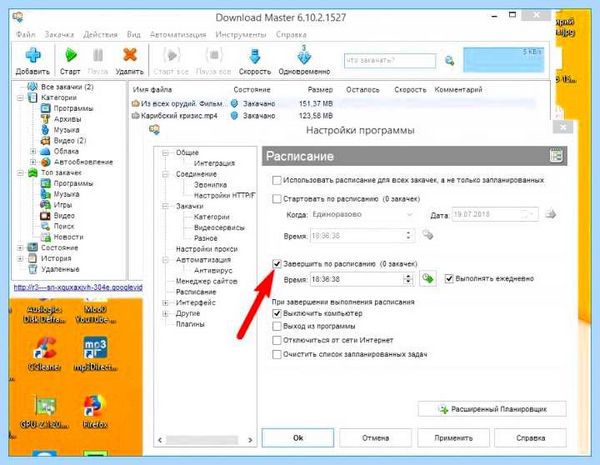Open the Дата date picker dropdown

click(x=529, y=214)
